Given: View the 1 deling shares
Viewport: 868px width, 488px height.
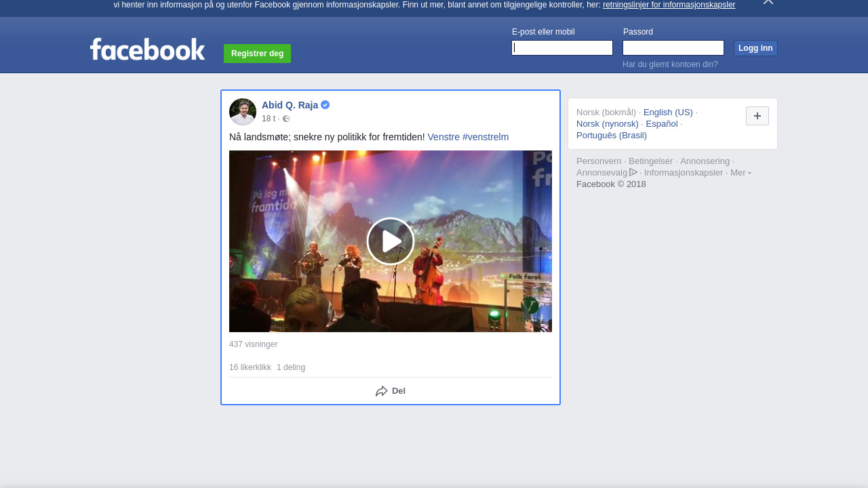Looking at the screenshot, I should point(291,367).
